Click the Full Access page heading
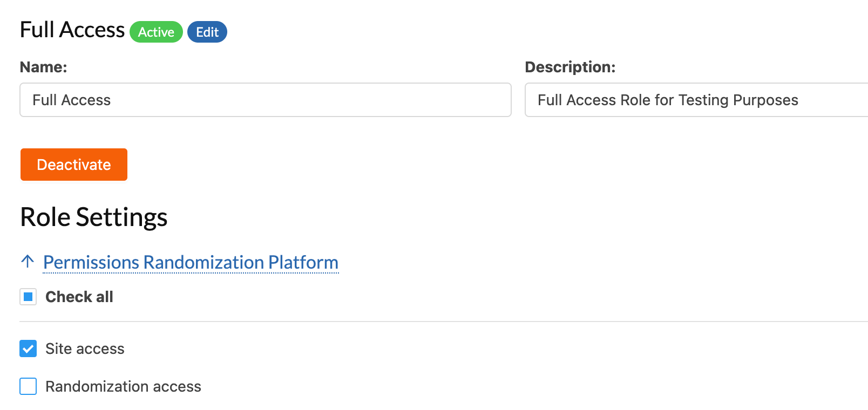The width and height of the screenshot is (868, 410). click(x=72, y=30)
